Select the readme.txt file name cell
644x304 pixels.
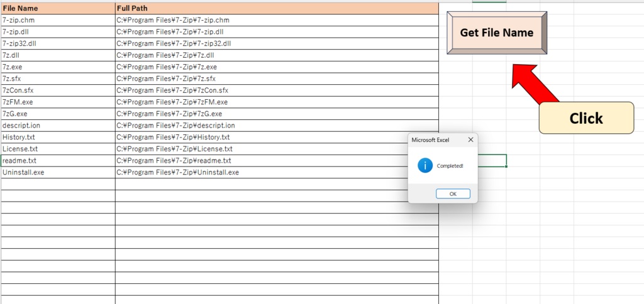[58, 160]
